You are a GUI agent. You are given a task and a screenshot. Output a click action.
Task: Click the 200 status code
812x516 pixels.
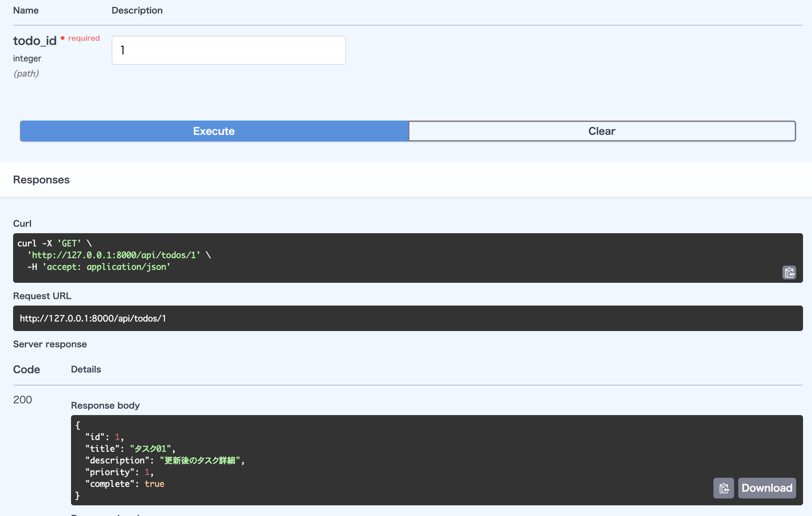click(22, 400)
